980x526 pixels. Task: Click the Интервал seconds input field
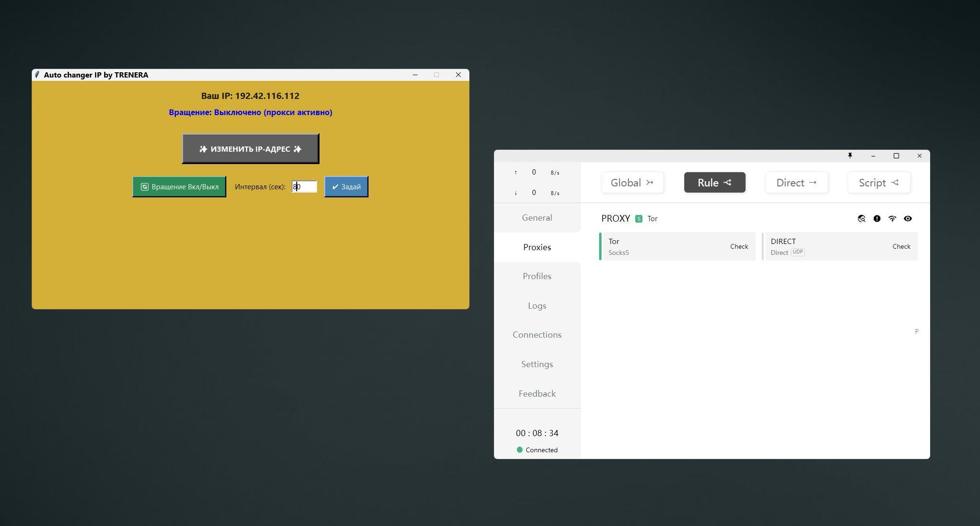tap(304, 187)
